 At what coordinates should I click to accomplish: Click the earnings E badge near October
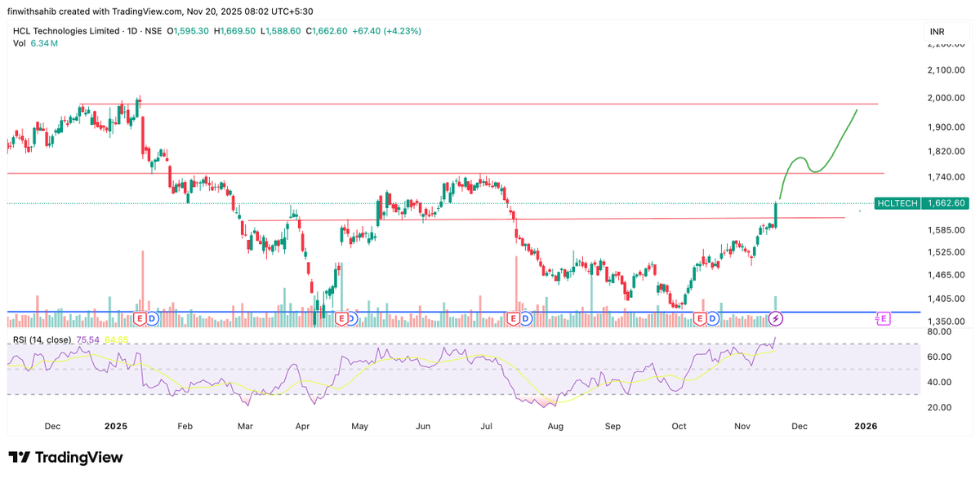pyautogui.click(x=700, y=318)
